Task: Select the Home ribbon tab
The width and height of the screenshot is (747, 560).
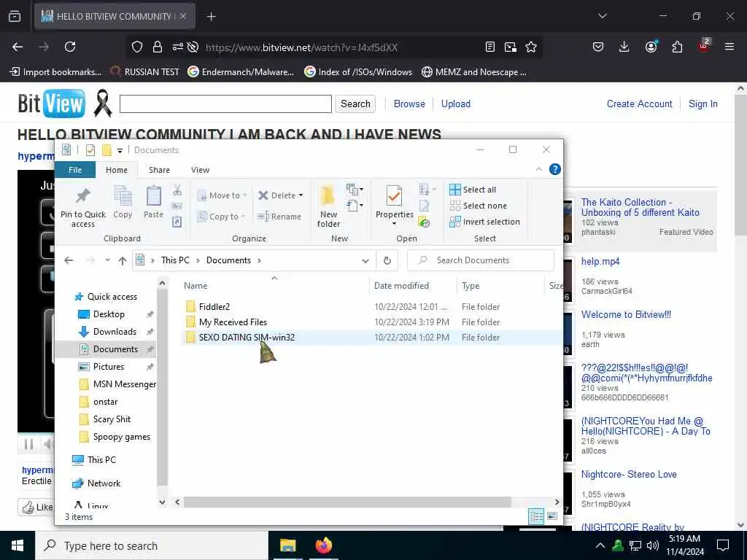Action: (x=117, y=170)
